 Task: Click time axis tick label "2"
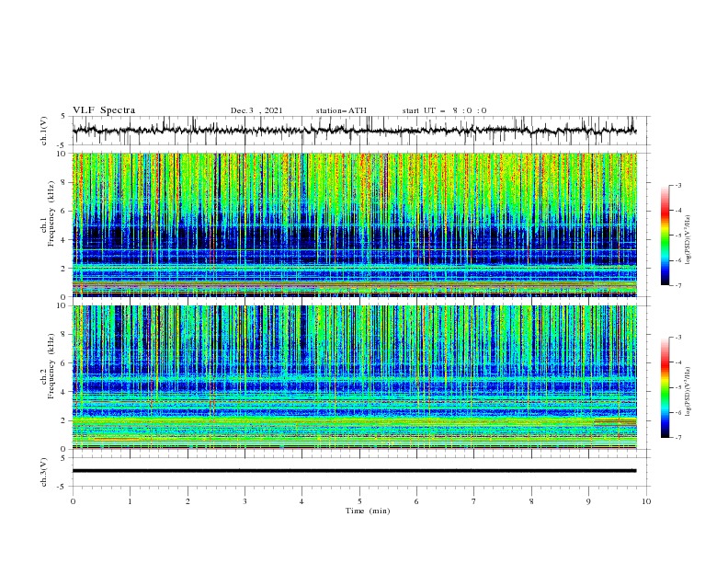(188, 501)
